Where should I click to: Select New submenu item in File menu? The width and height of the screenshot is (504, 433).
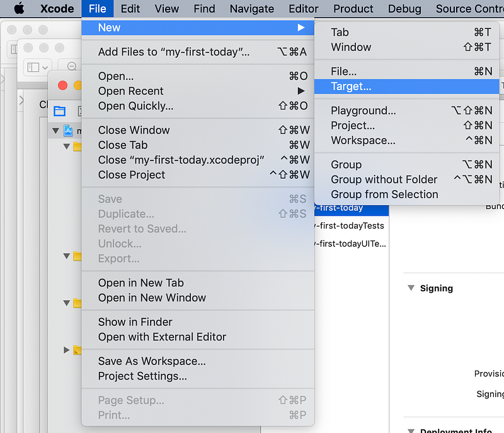pyautogui.click(x=198, y=28)
